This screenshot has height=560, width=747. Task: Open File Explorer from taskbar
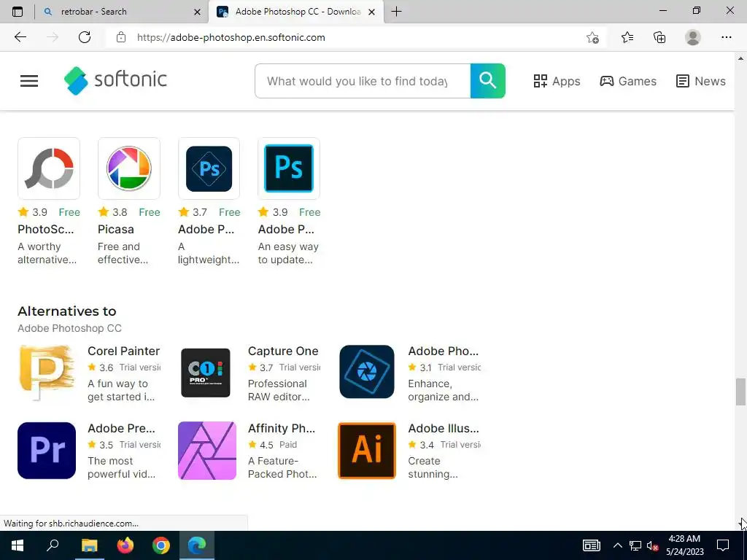point(89,545)
